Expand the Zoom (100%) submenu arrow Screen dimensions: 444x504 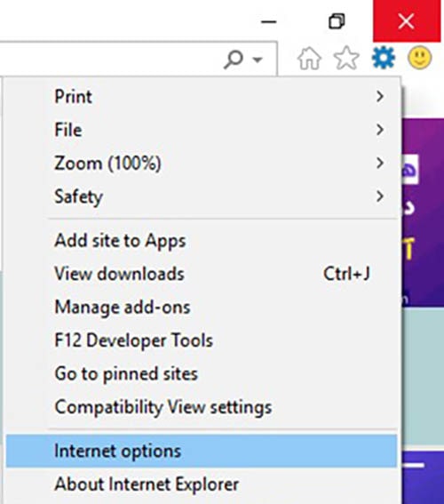[x=380, y=163]
